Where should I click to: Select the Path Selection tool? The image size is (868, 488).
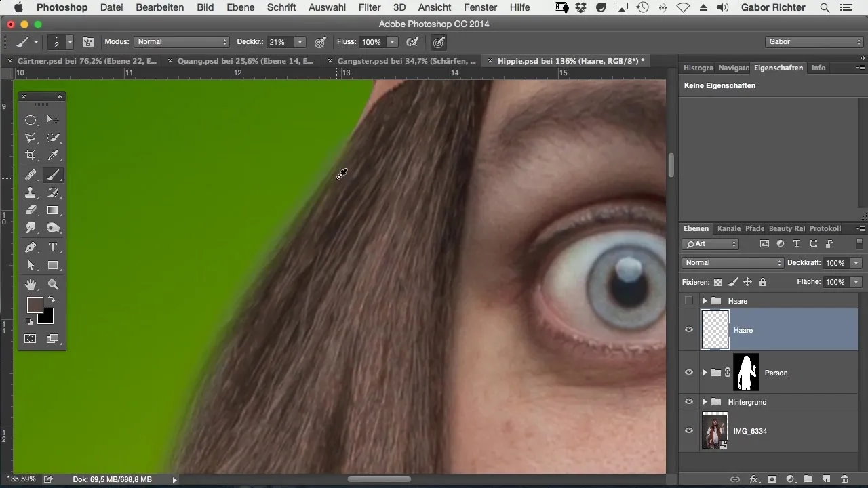tap(31, 265)
